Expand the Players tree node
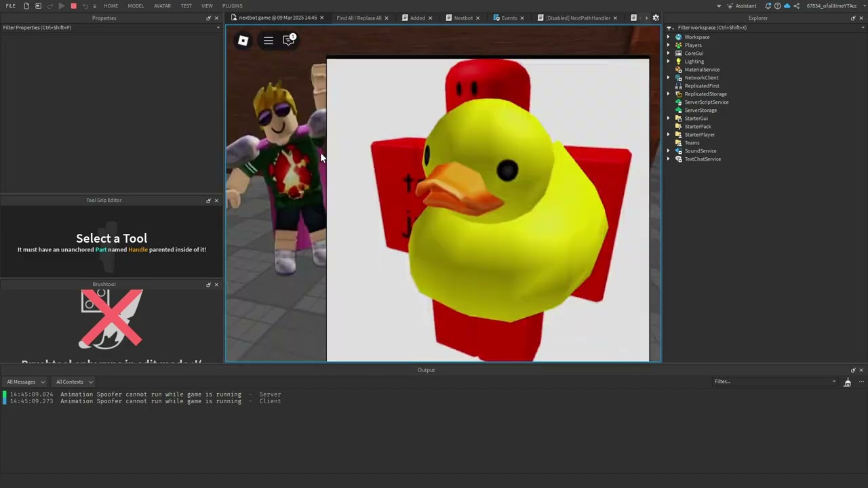Viewport: 868px width, 488px height. (x=669, y=45)
